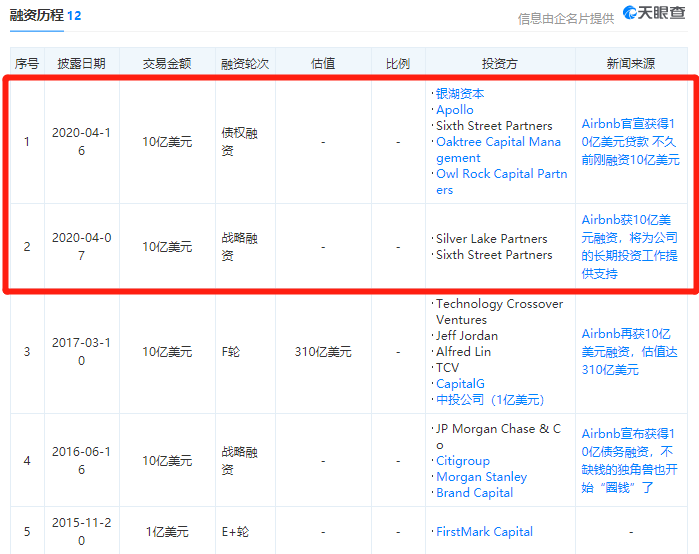The image size is (699, 554).
Task: Open news link Airbnb获10亿美元融资
Action: coord(629,246)
